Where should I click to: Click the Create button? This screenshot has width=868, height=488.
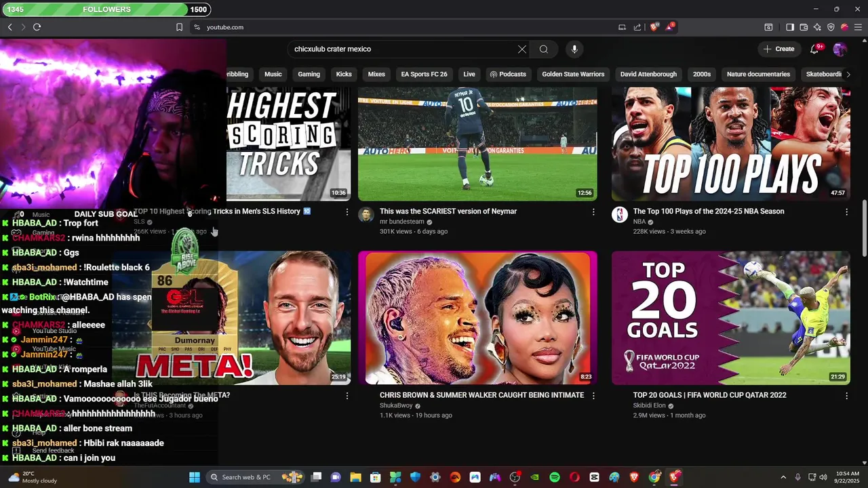[x=778, y=49]
